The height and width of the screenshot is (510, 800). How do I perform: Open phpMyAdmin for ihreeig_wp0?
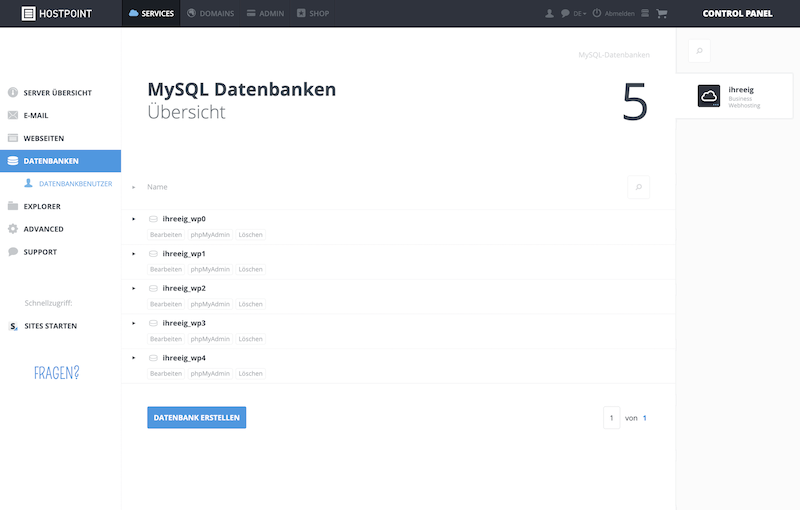click(210, 235)
